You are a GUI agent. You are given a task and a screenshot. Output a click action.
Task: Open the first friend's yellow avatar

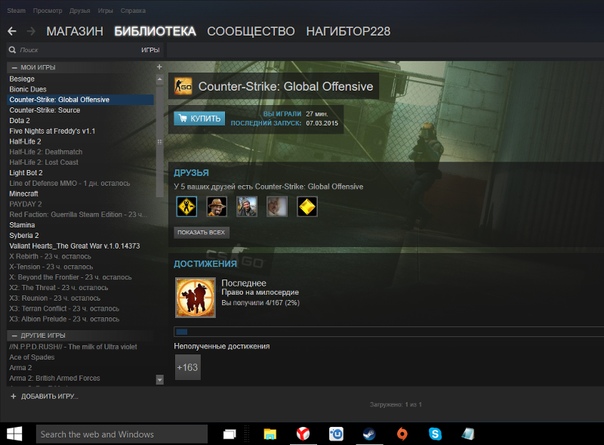coord(186,207)
